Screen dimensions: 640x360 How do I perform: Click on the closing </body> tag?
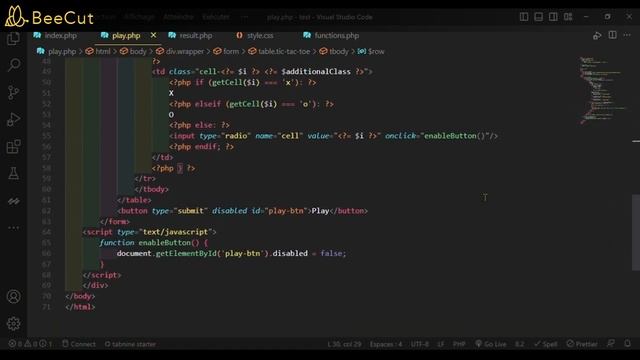(x=80, y=296)
